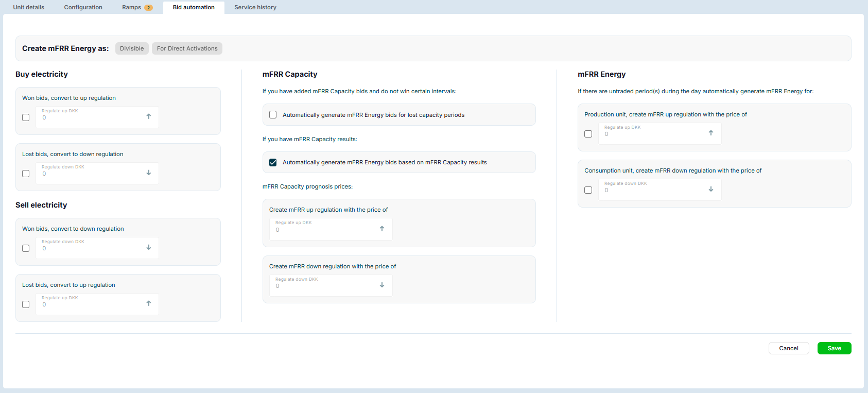868x393 pixels.
Task: Click up arrow in Sell electricity lost bids field
Action: (149, 303)
